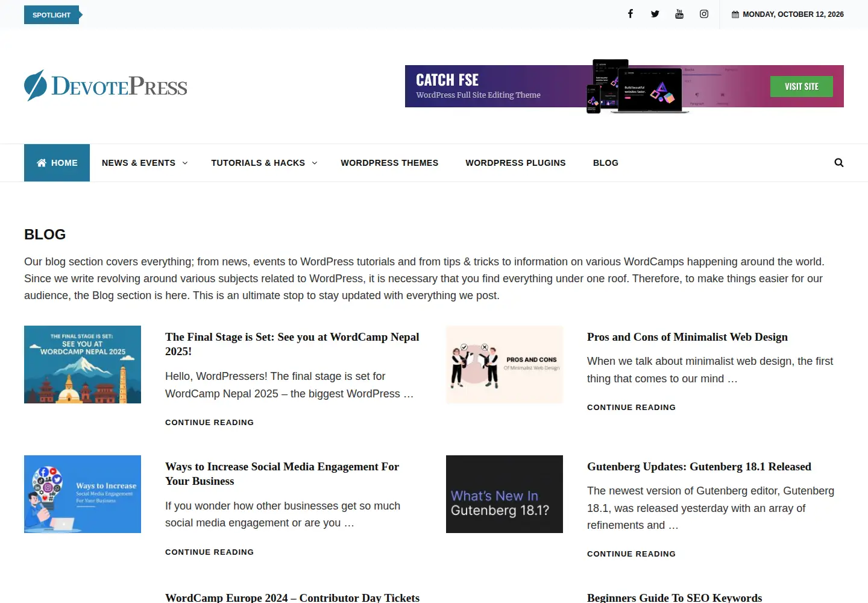Go to the Home menu item

[57, 163]
